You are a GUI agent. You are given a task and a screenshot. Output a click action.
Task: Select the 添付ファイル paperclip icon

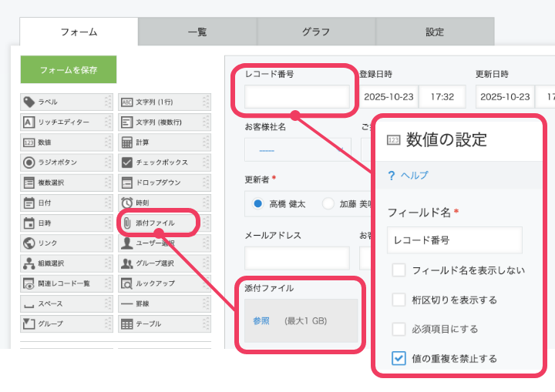coord(127,223)
